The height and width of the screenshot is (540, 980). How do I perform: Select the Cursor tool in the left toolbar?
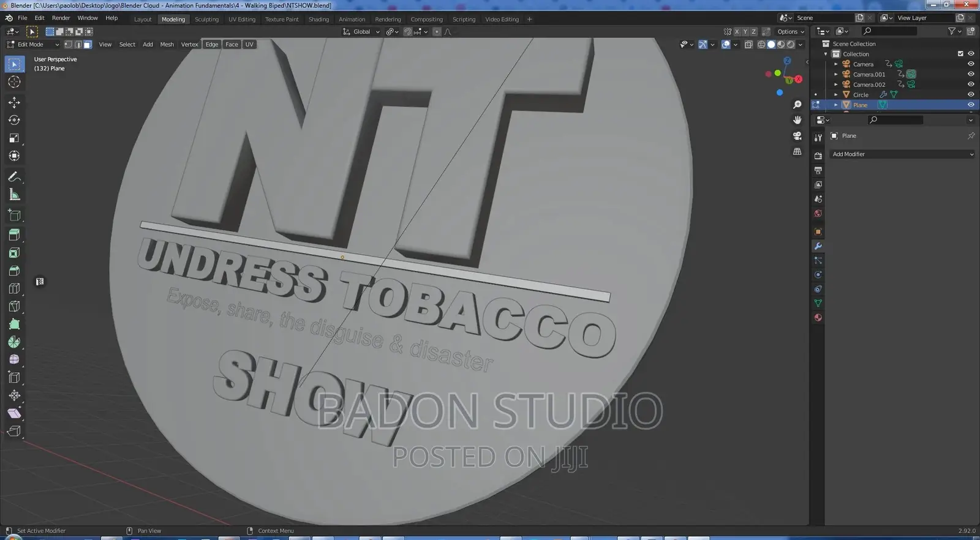[14, 82]
